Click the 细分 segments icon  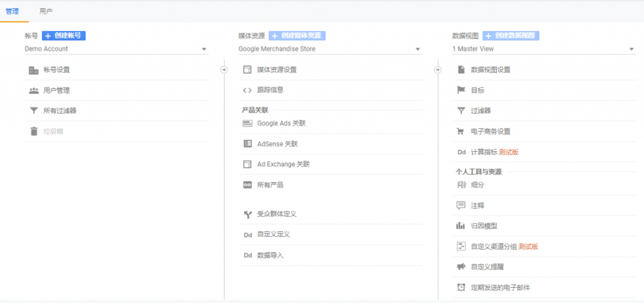click(461, 185)
